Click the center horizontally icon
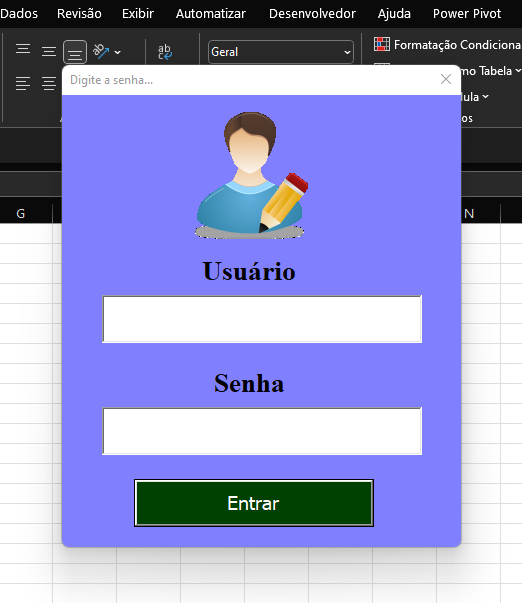 click(x=49, y=83)
